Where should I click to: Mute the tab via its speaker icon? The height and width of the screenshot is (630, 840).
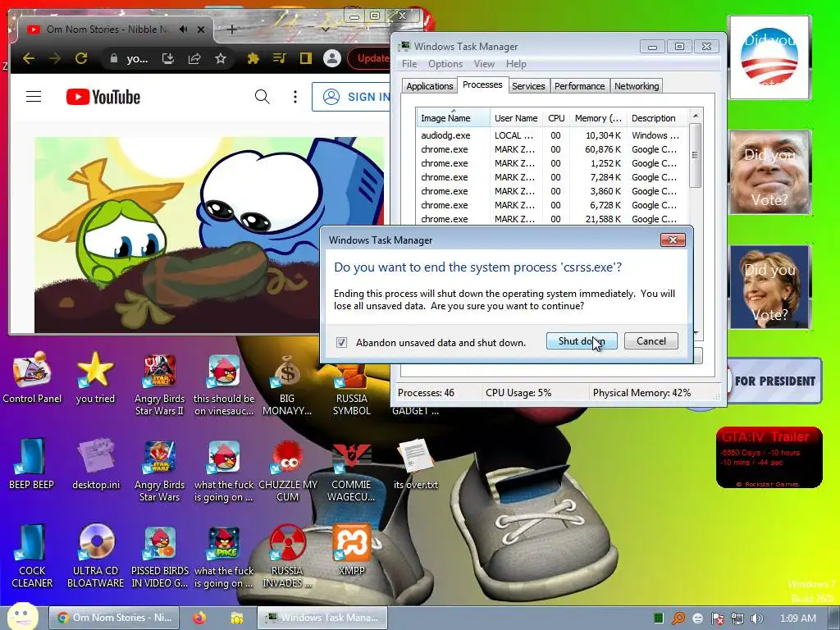[184, 30]
